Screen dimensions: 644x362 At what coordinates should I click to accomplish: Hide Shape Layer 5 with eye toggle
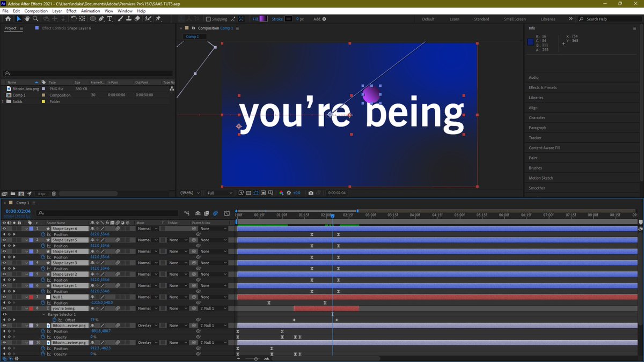4,240
